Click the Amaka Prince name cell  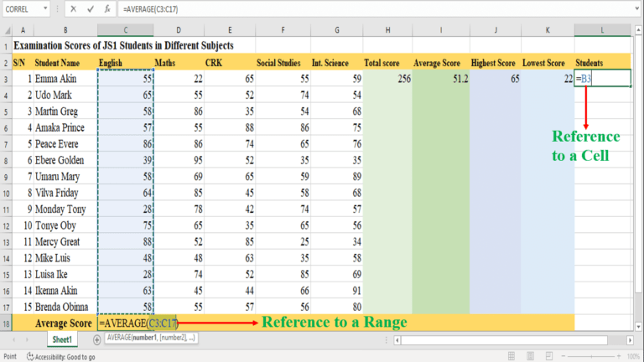click(x=65, y=127)
